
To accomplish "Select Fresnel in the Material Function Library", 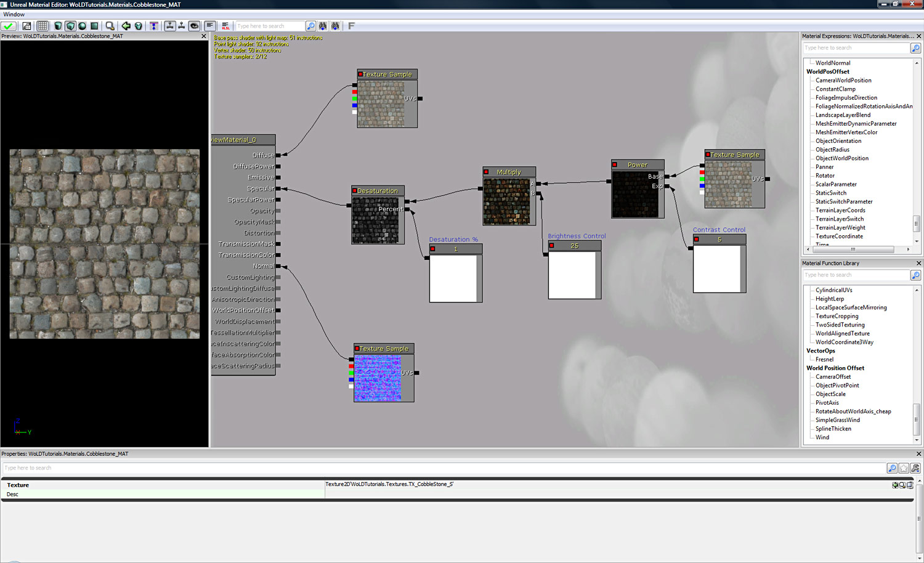I will tap(825, 359).
